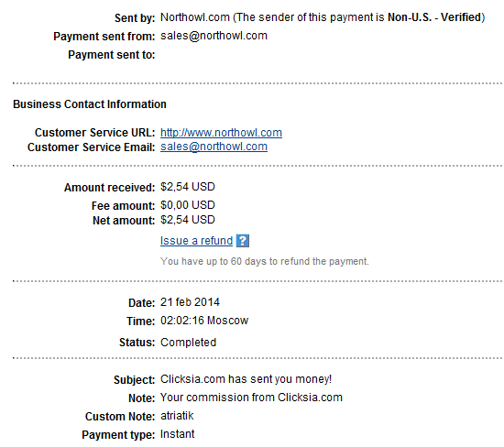Click the note Your commission from Clicksia.com
This screenshot has width=504, height=447.
(x=251, y=398)
